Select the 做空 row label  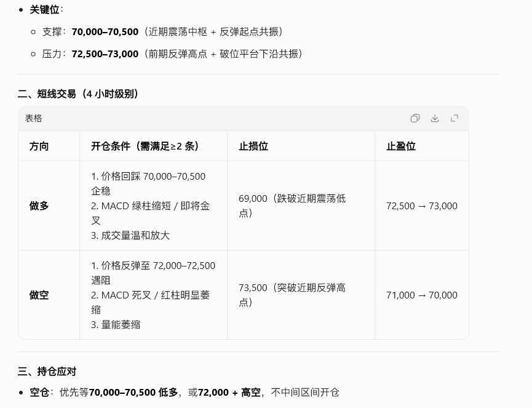(38, 295)
